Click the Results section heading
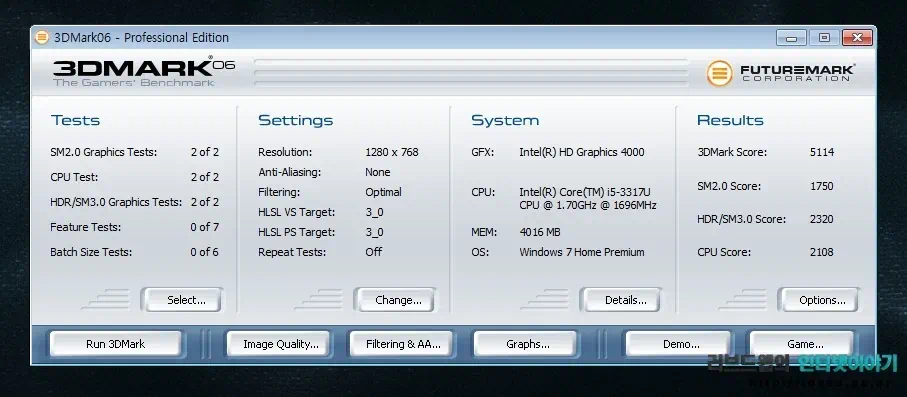Screen dimensions: 907x397 coord(730,120)
